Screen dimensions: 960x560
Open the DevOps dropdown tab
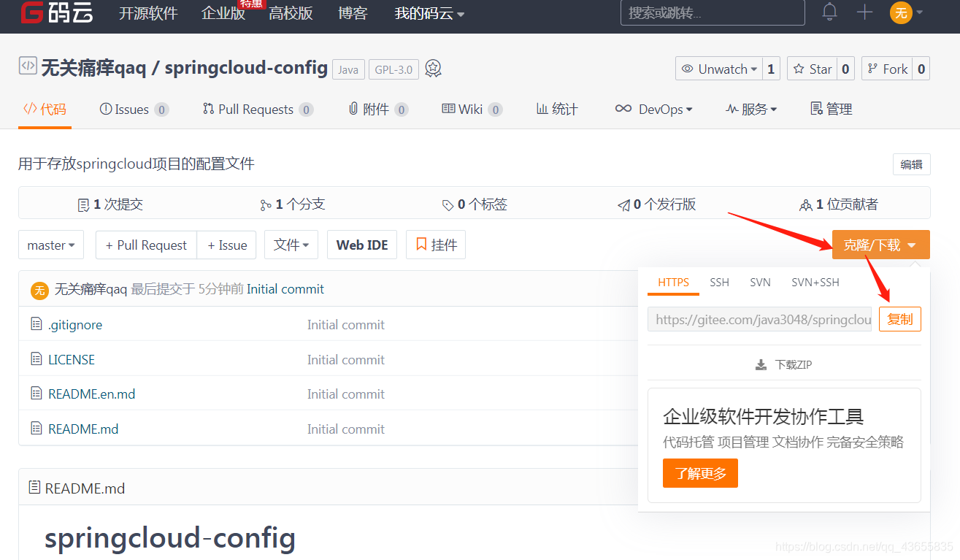pyautogui.click(x=654, y=109)
